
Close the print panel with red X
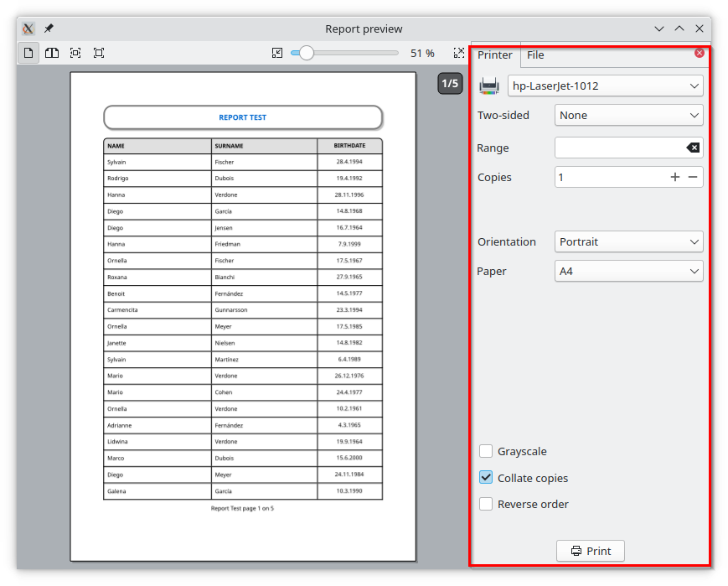click(700, 53)
